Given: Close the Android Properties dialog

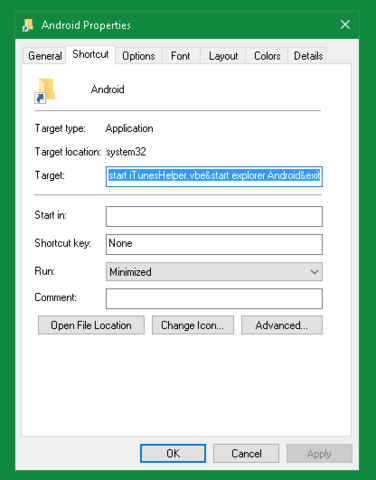Looking at the screenshot, I should [x=345, y=25].
